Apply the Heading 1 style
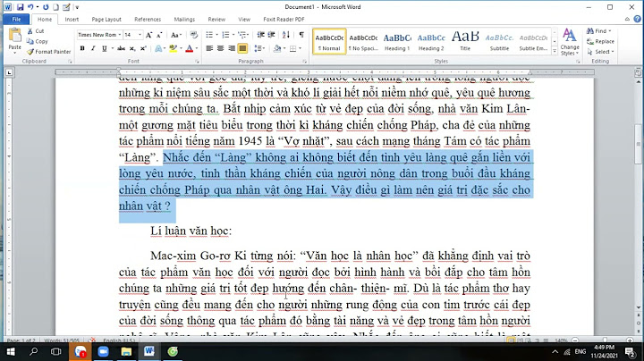This screenshot has width=644, height=361. [397, 41]
